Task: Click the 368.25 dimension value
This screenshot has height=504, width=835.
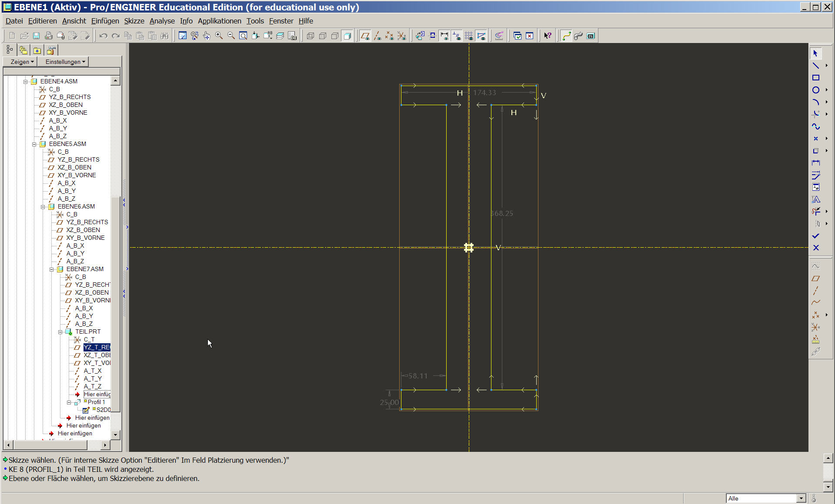Action: [x=501, y=213]
